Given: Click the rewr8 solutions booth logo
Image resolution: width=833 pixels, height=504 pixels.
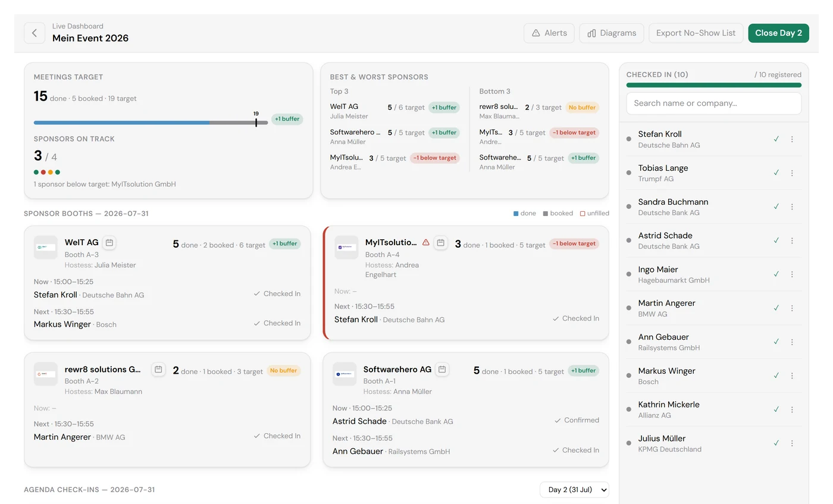Looking at the screenshot, I should click(x=46, y=374).
